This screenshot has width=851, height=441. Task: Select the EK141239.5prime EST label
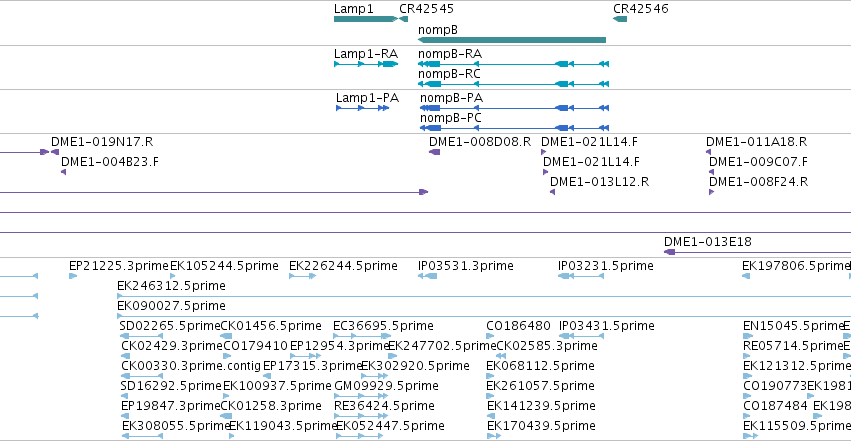[542, 406]
